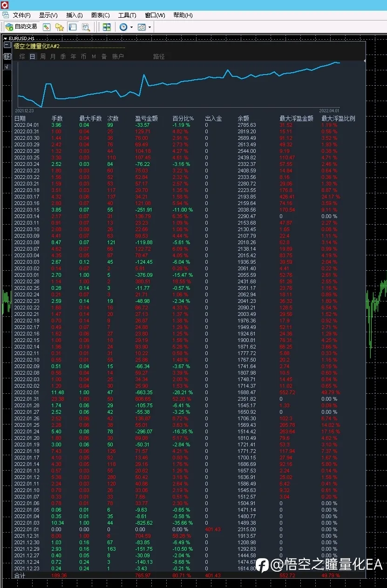
Task: Open the 显示(V) menu
Action: point(48,15)
